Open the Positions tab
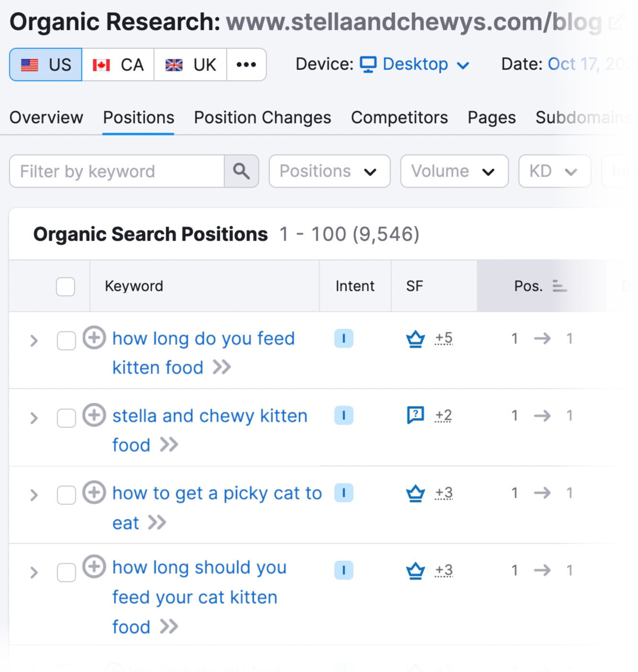The image size is (638, 672). coord(139,118)
